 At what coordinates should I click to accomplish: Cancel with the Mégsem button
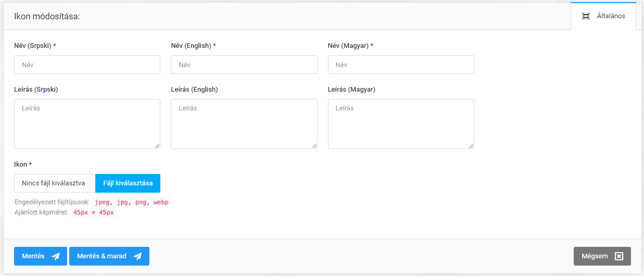pyautogui.click(x=602, y=256)
